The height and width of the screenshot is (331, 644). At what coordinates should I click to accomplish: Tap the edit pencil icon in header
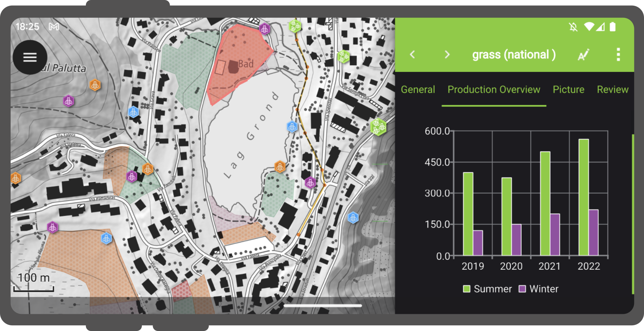click(x=583, y=55)
